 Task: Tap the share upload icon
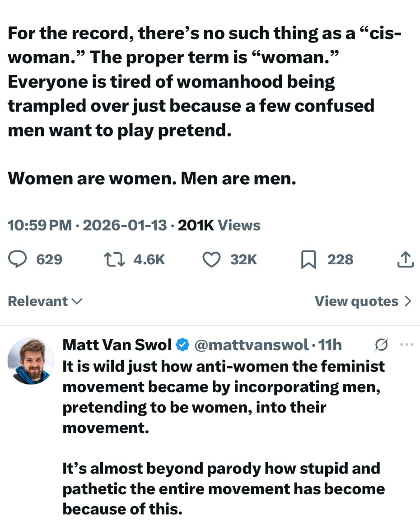click(405, 259)
